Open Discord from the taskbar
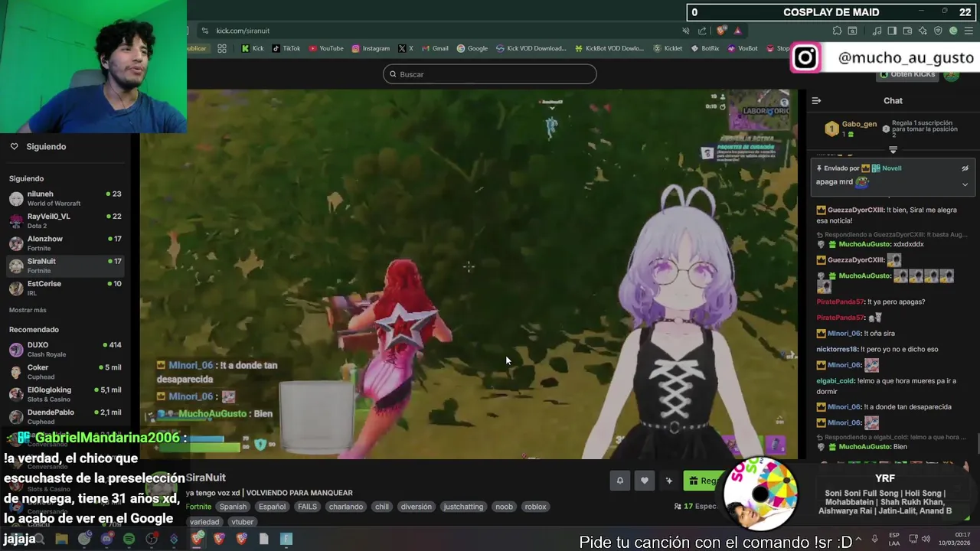 click(106, 540)
